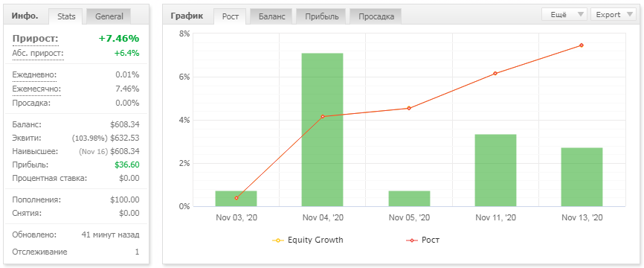Viewport: 644px width, 268px height.
Task: Click the Рост line point above Nov 11
Action: 495,73
